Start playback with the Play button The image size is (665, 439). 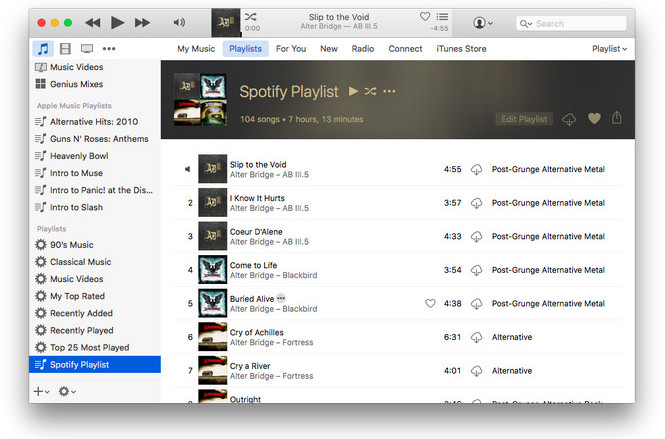(117, 22)
